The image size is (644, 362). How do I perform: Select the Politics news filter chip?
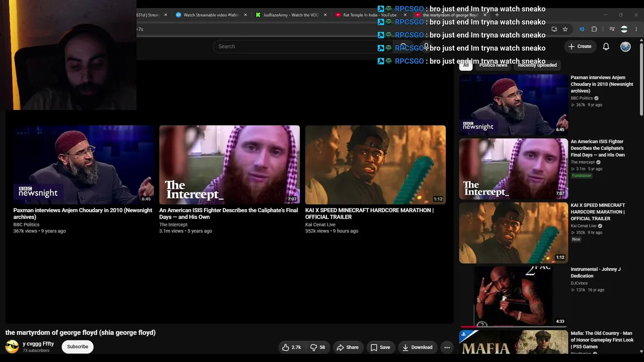(493, 65)
